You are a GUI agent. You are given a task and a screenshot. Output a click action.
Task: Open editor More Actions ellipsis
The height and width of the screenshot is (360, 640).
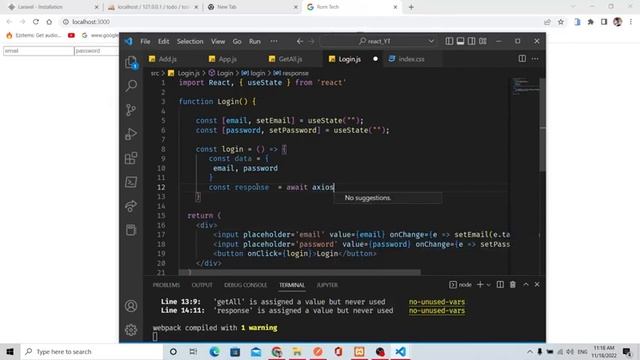(535, 59)
